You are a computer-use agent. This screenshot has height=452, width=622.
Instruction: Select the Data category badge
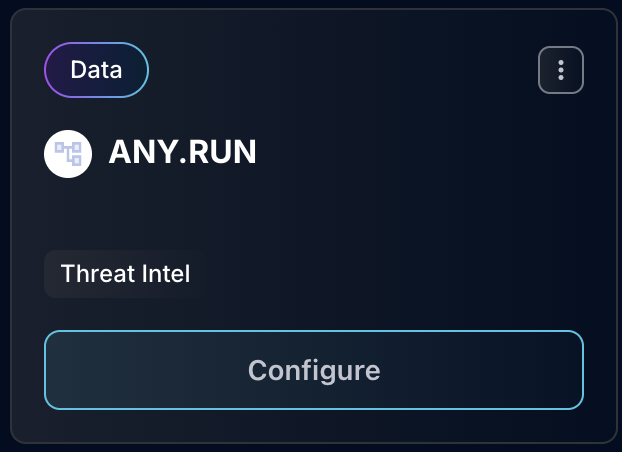96,70
